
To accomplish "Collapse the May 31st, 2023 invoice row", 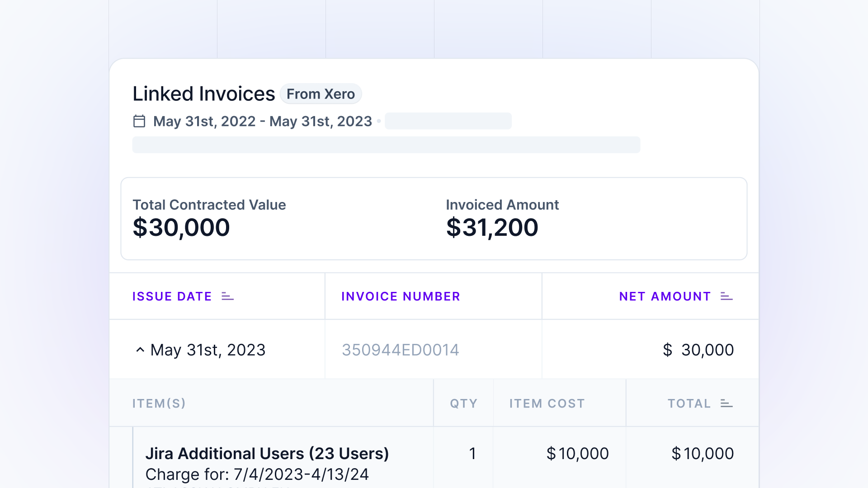I will 141,350.
